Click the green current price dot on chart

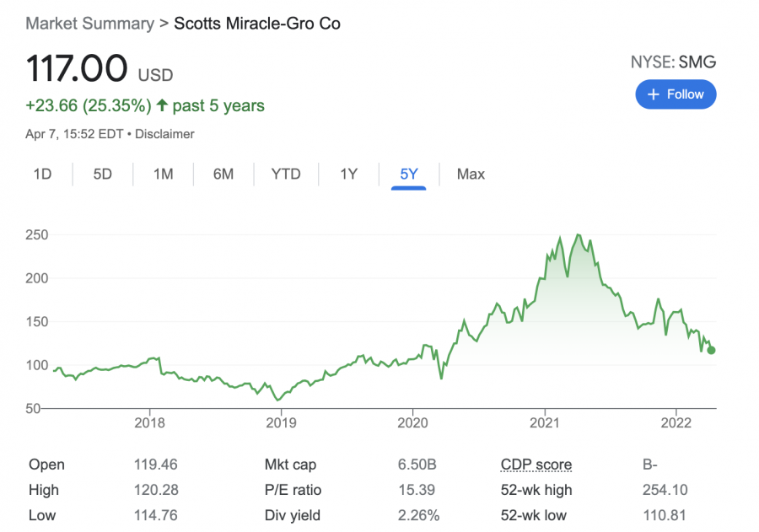711,350
